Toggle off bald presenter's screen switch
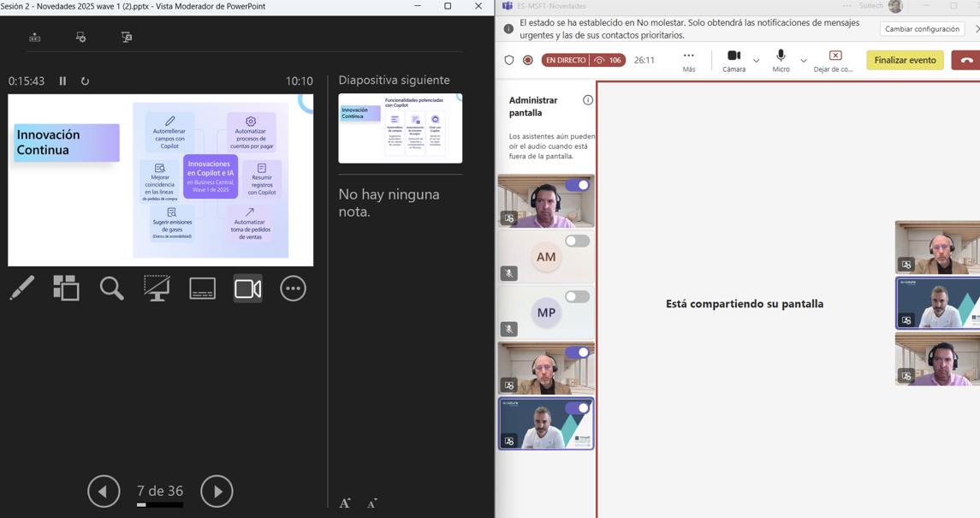 coord(578,353)
